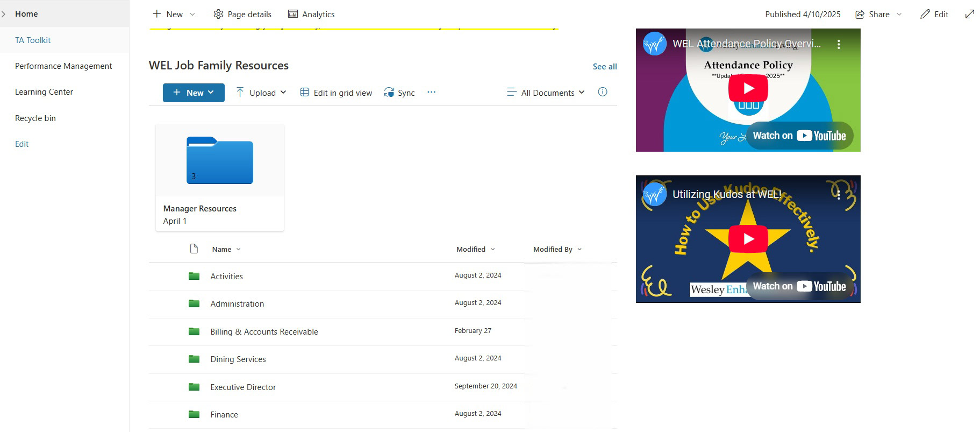This screenshot has height=432, width=980.
Task: Open the Modified By column dropdown
Action: (580, 250)
